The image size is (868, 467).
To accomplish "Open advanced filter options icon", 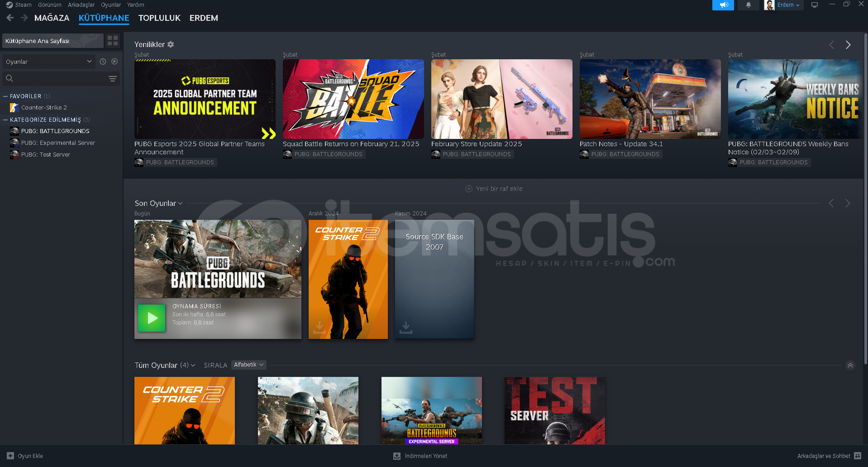I will (113, 79).
